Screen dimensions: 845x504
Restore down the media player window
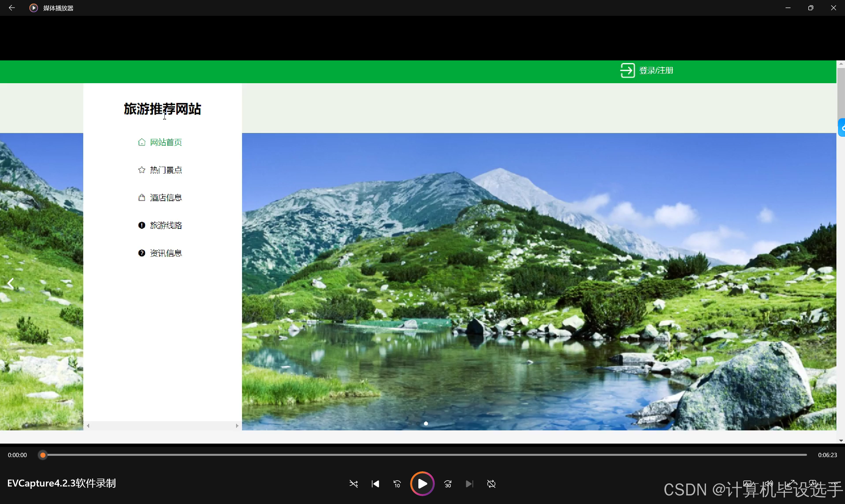tap(810, 8)
